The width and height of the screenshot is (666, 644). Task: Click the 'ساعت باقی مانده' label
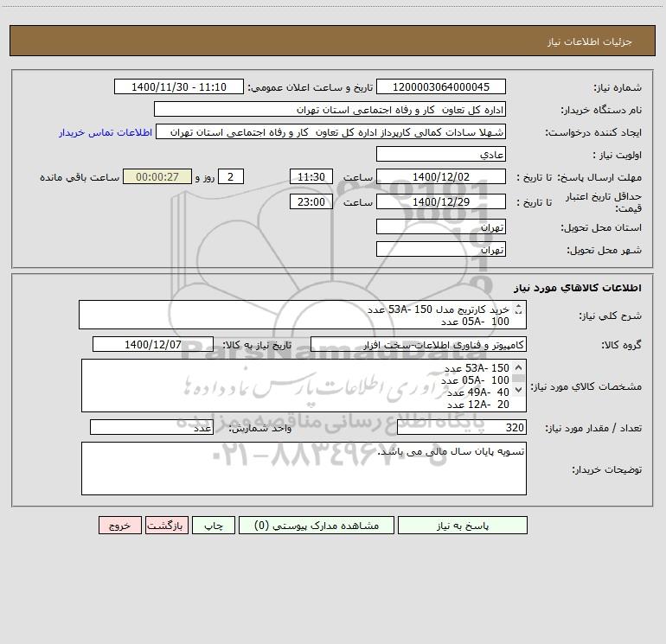pyautogui.click(x=80, y=177)
